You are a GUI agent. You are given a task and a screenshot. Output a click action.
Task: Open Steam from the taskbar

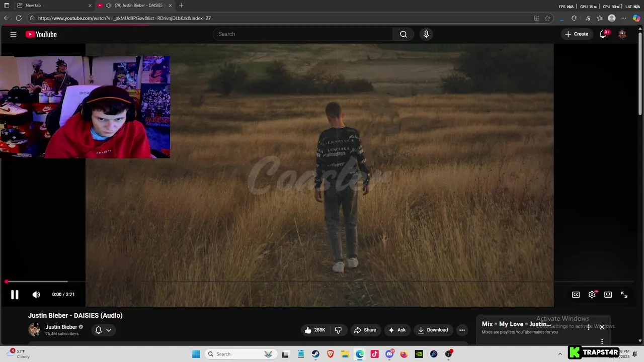point(315,354)
